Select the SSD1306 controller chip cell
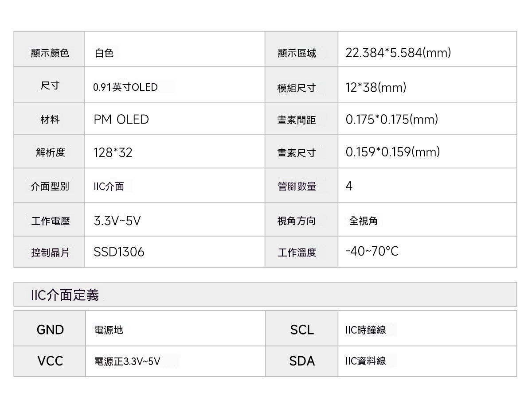This screenshot has height=400, width=532. [175, 252]
